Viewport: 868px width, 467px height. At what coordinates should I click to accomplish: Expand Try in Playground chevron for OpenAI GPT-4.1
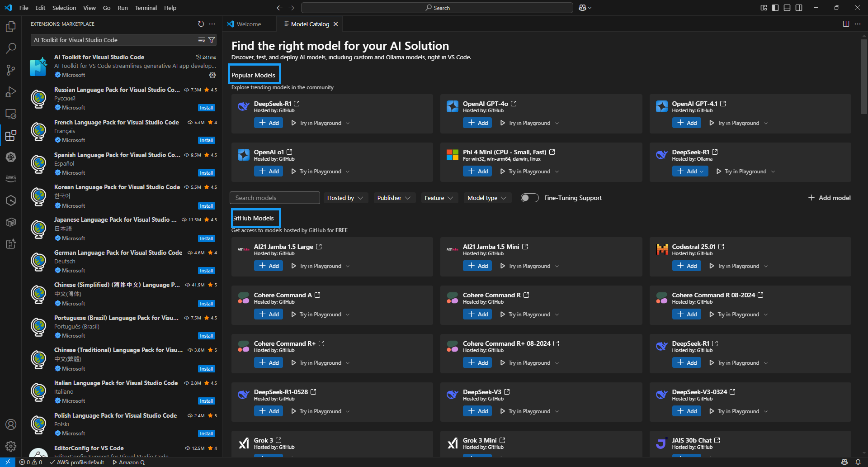[x=766, y=123]
